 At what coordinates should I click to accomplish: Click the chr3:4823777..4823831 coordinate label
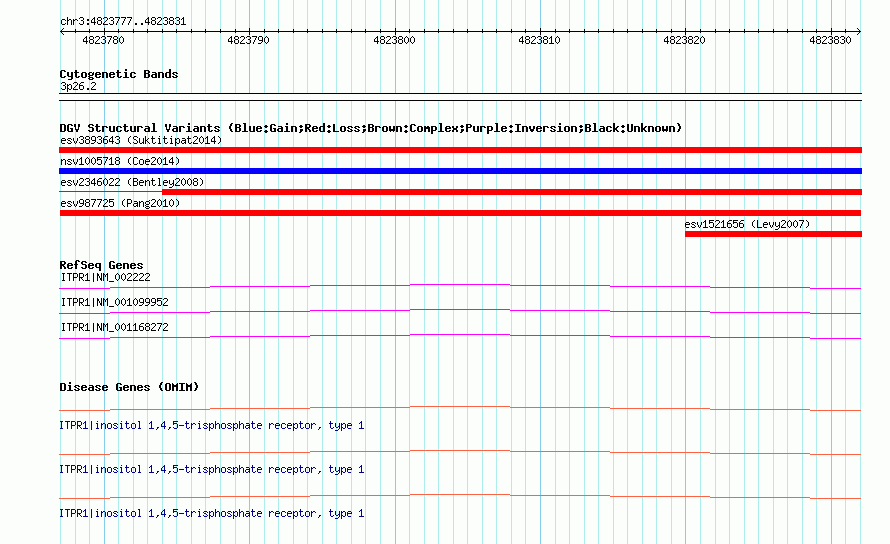point(123,22)
